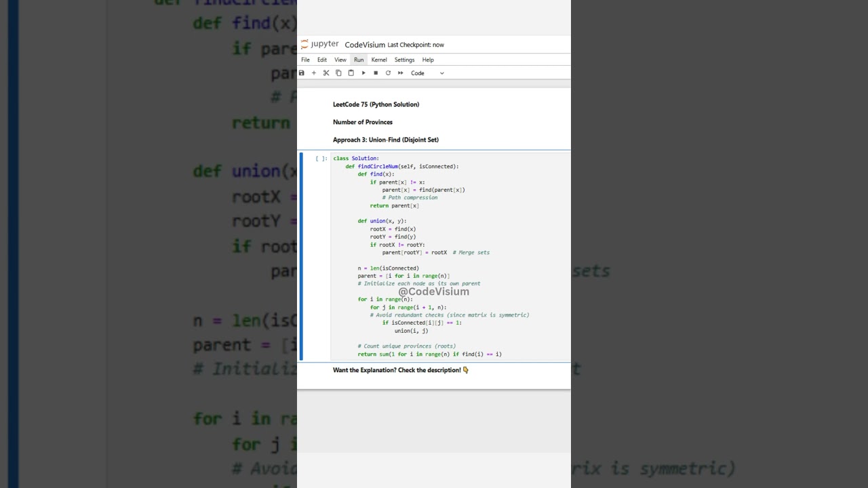The height and width of the screenshot is (488, 868).
Task: Click the cell execution prompt '[ ]:'
Action: [x=321, y=159]
